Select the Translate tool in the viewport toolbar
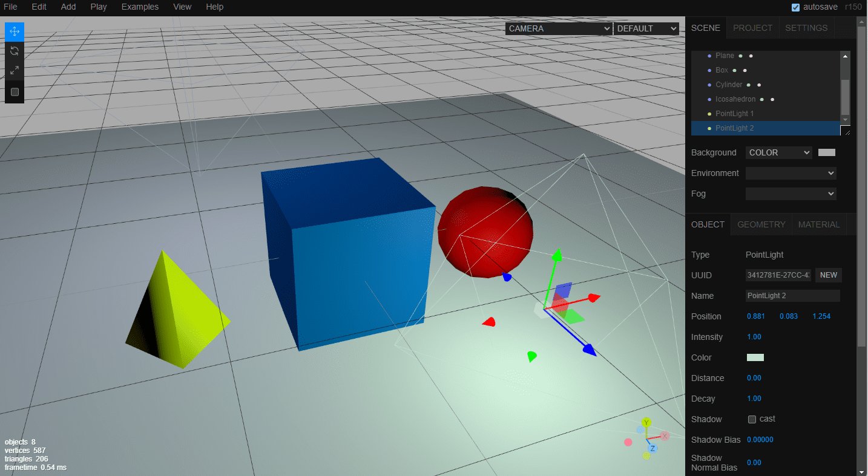Image resolution: width=868 pixels, height=476 pixels. 13,31
